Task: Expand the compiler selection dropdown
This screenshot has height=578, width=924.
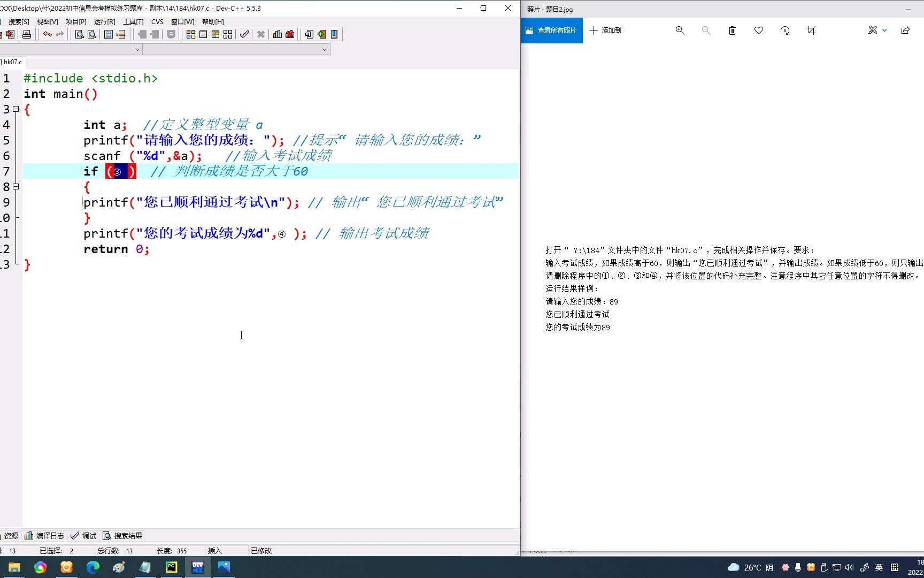Action: (x=138, y=49)
